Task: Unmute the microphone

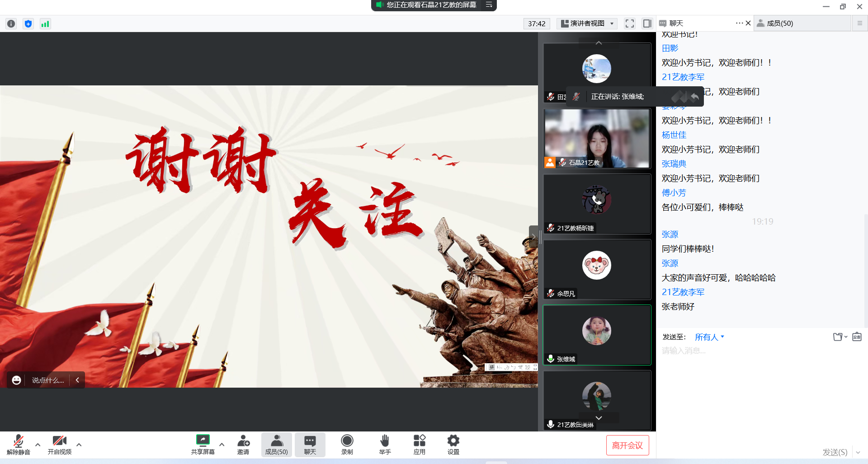Action: pyautogui.click(x=19, y=445)
